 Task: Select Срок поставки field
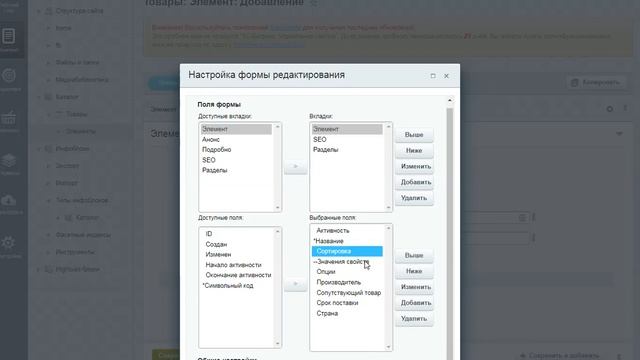coord(347,303)
